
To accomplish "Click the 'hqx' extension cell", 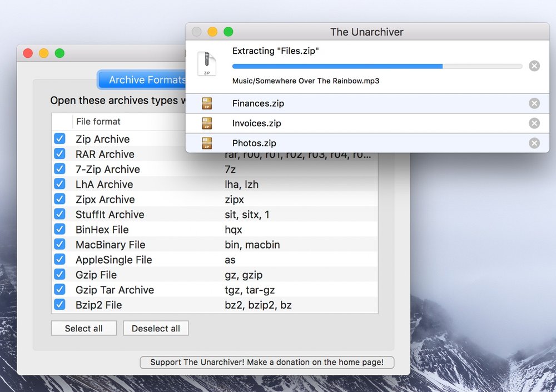I will [234, 230].
